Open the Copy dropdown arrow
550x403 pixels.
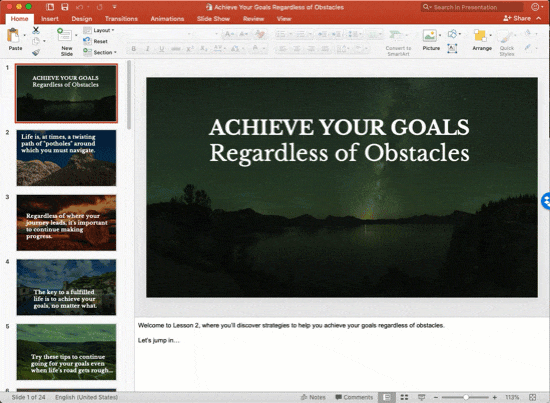pyautogui.click(x=44, y=41)
